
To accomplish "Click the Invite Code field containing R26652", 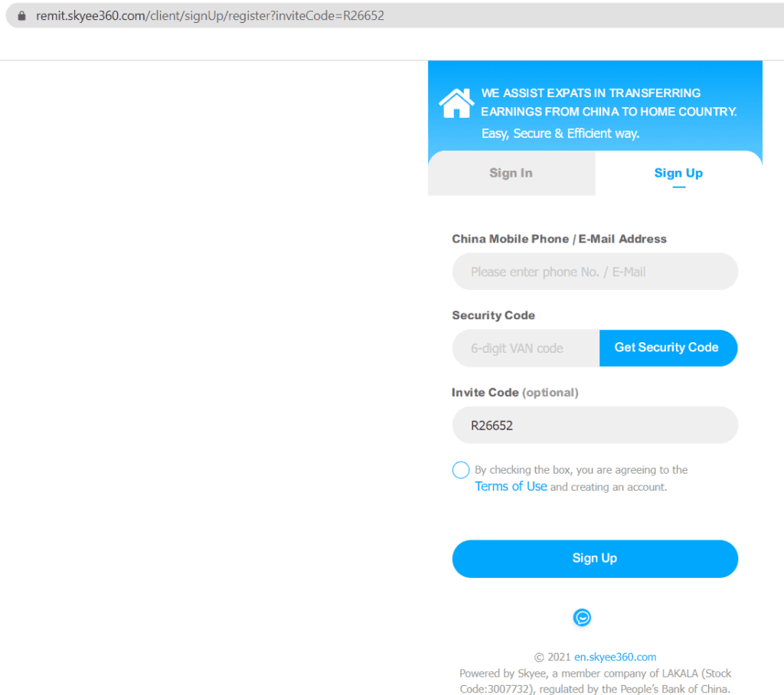I will coord(595,425).
